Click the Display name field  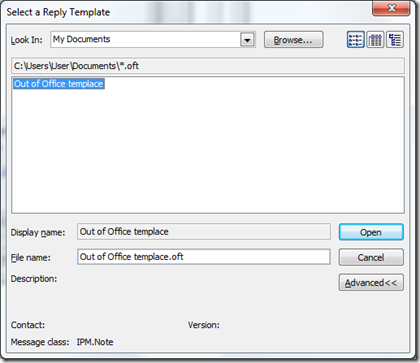pos(204,232)
